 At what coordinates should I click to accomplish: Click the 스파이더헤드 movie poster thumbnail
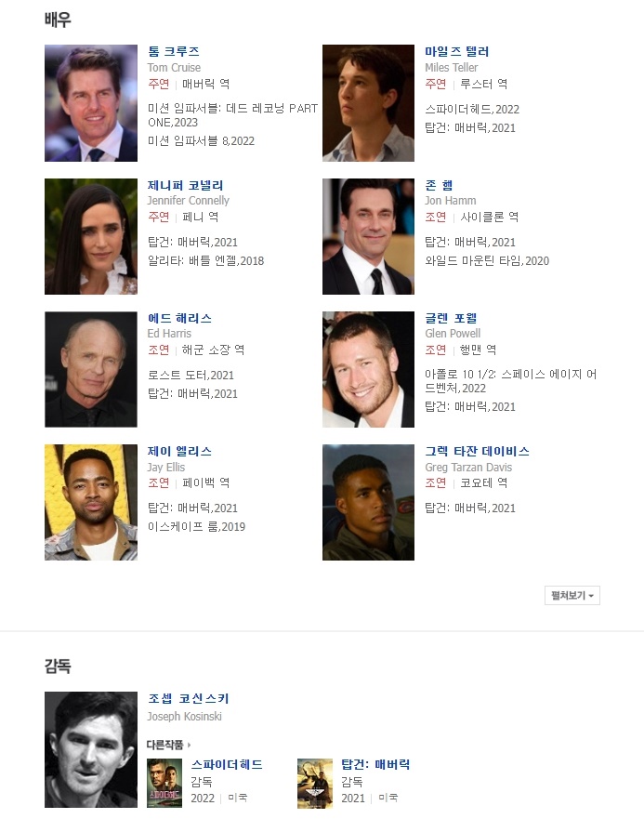164,783
